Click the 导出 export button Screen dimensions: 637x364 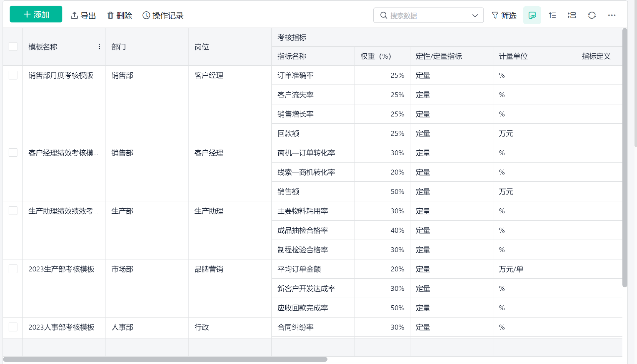(83, 16)
